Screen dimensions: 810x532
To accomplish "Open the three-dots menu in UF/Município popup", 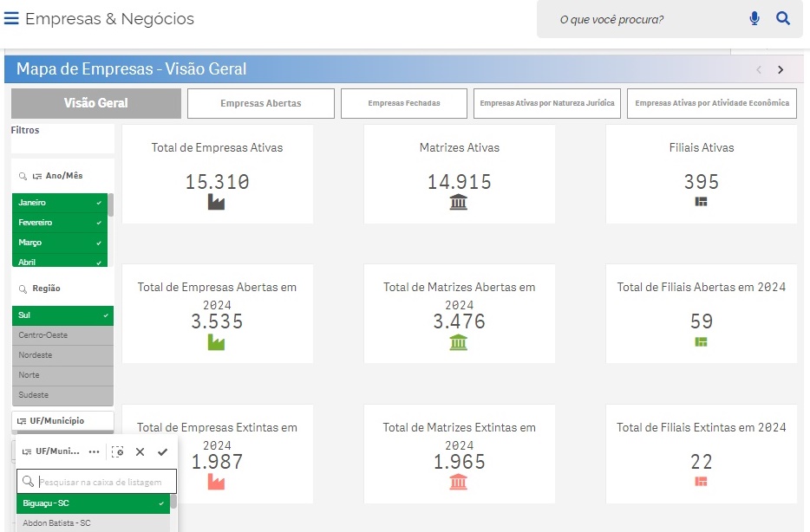I will point(94,451).
